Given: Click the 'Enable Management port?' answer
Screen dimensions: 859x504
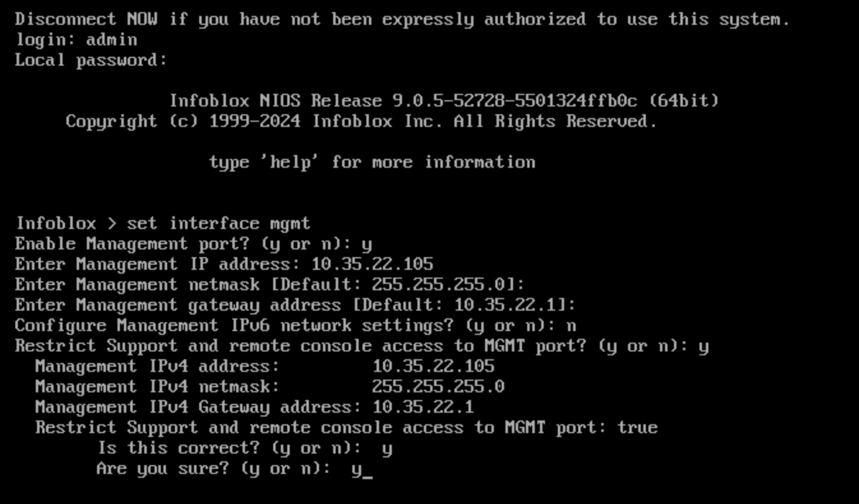Looking at the screenshot, I should tap(366, 244).
